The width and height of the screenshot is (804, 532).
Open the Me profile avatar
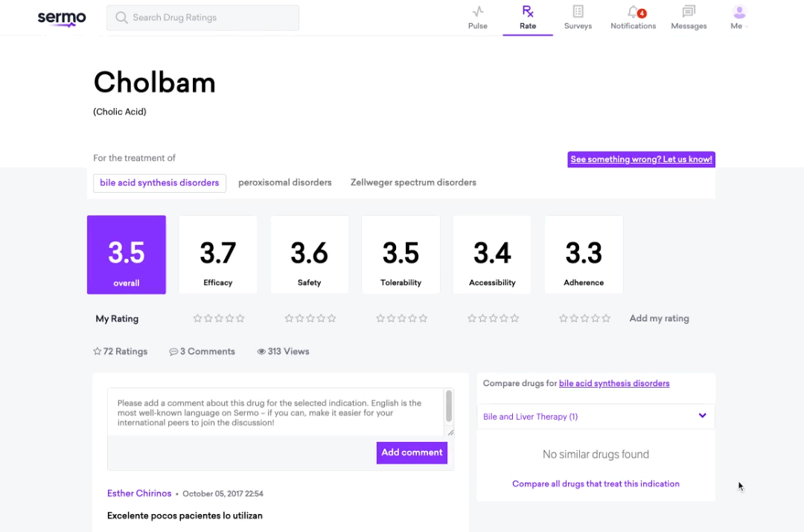(739, 12)
